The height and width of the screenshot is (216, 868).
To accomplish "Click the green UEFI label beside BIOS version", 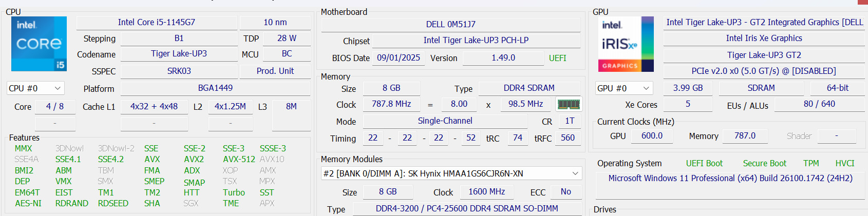I will pyautogui.click(x=557, y=58).
